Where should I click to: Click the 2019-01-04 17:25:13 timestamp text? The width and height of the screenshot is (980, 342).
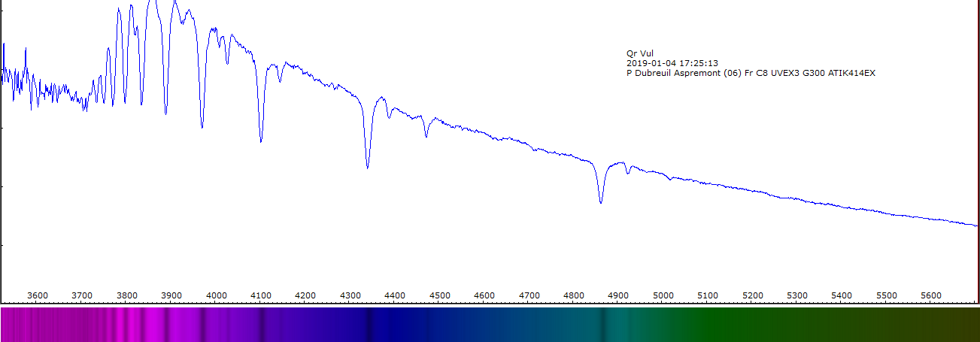click(672, 63)
